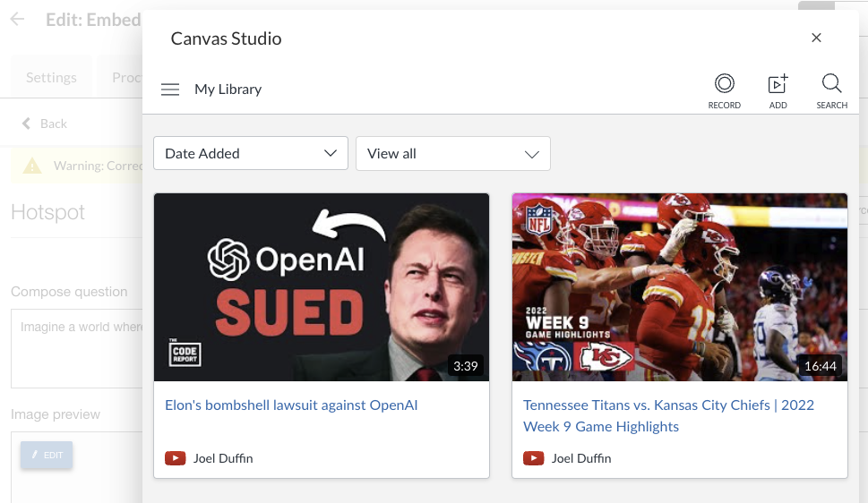Click Joel Duffin under the Titans highlights video
868x503 pixels.
[581, 458]
